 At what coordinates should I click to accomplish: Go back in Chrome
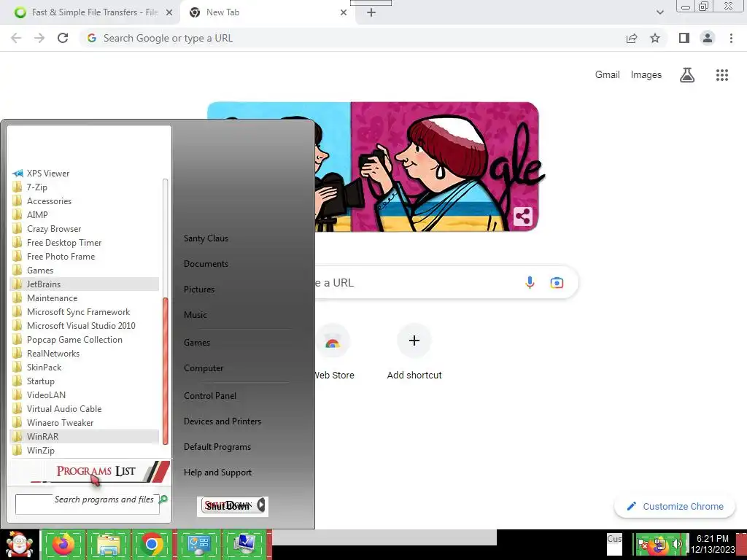coord(16,38)
